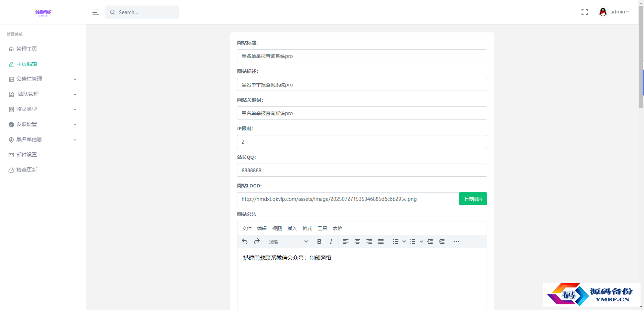This screenshot has height=310, width=644.
Task: Click the Search box in the header
Action: (142, 12)
